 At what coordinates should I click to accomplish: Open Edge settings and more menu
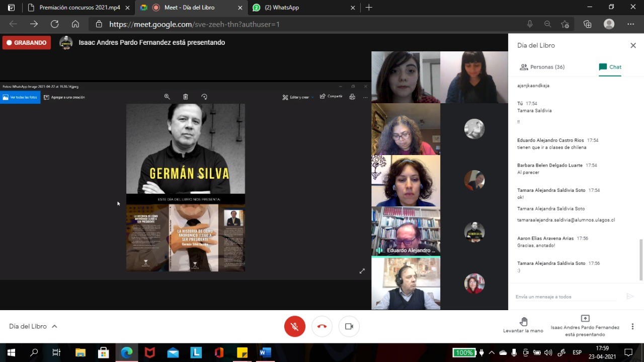point(630,24)
